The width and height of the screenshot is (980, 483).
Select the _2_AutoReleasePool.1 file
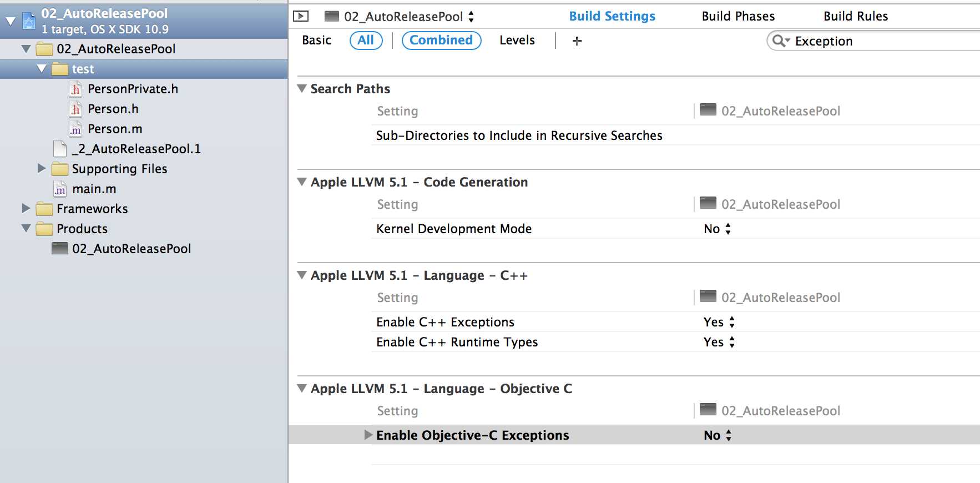click(136, 149)
